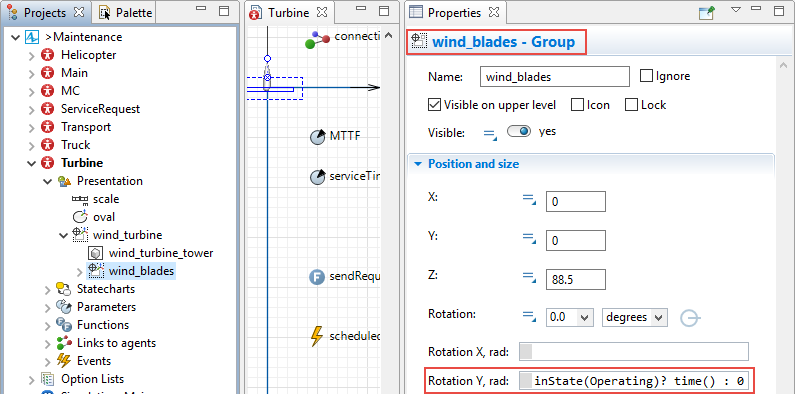Screen dimensions: 795x394
Task: Click static/dynamic switch icon next to X
Action: coord(529,200)
